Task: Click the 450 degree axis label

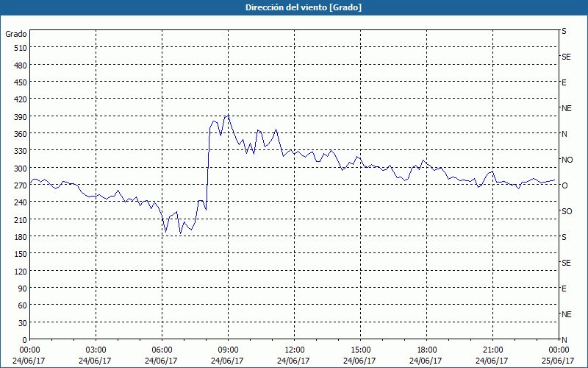Action: tap(21, 82)
